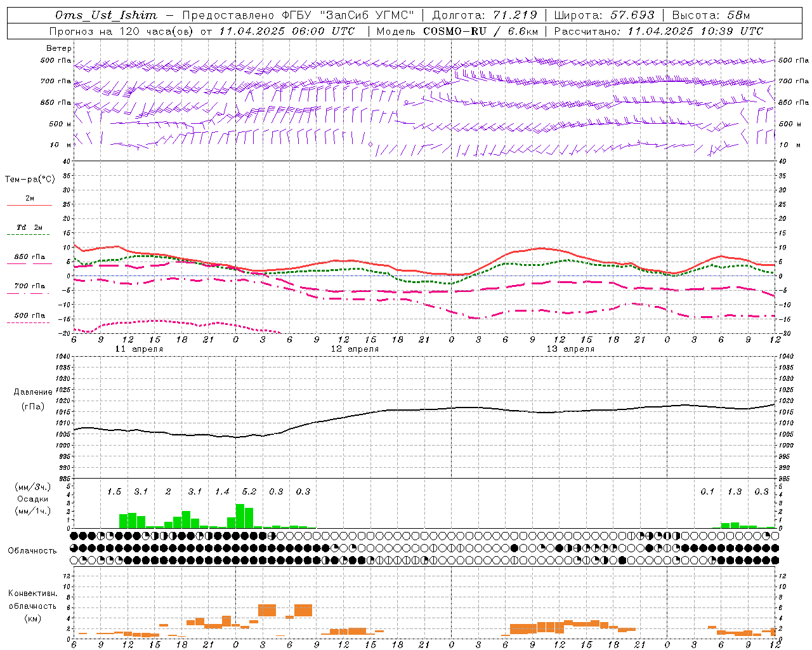Viewport: 812px width, 650px height.
Task: Click the (гПа) unit under Давление
Action: pyautogui.click(x=33, y=407)
